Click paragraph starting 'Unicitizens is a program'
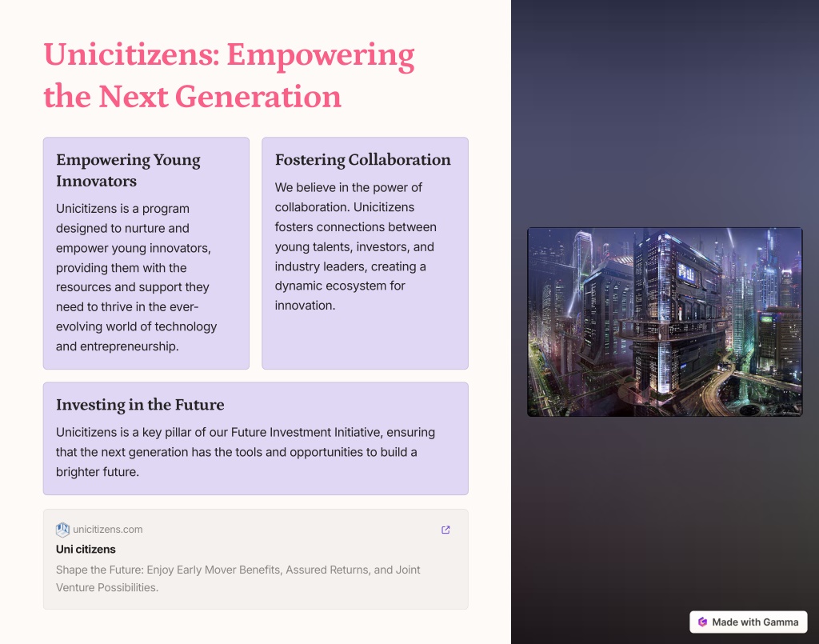Screen dimensions: 819x644 tap(136, 278)
